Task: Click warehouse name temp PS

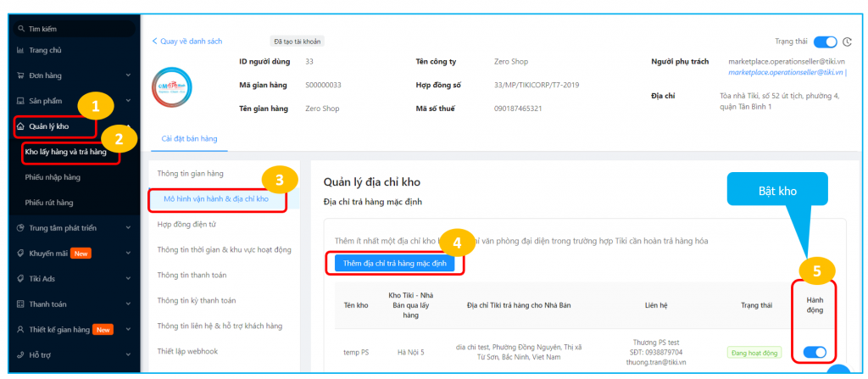Action: point(356,353)
